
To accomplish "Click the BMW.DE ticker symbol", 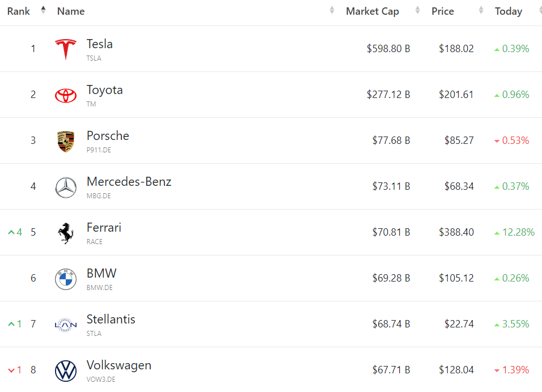I will click(100, 288).
